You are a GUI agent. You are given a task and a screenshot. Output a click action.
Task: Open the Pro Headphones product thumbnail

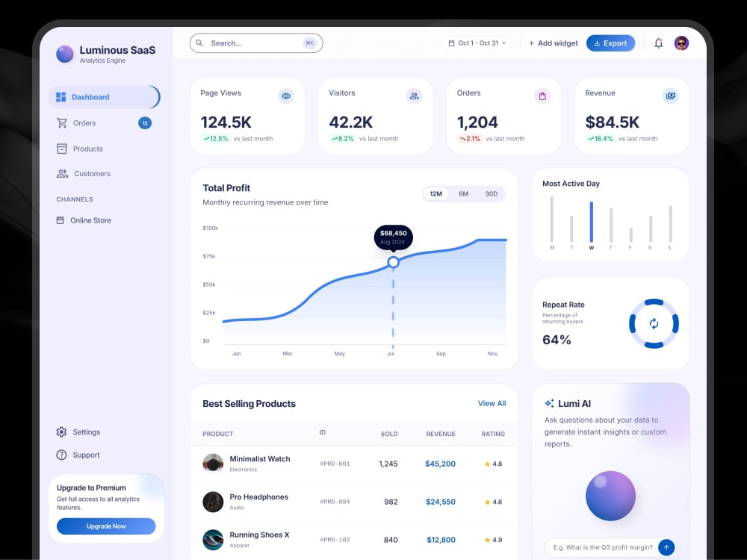[x=213, y=502]
